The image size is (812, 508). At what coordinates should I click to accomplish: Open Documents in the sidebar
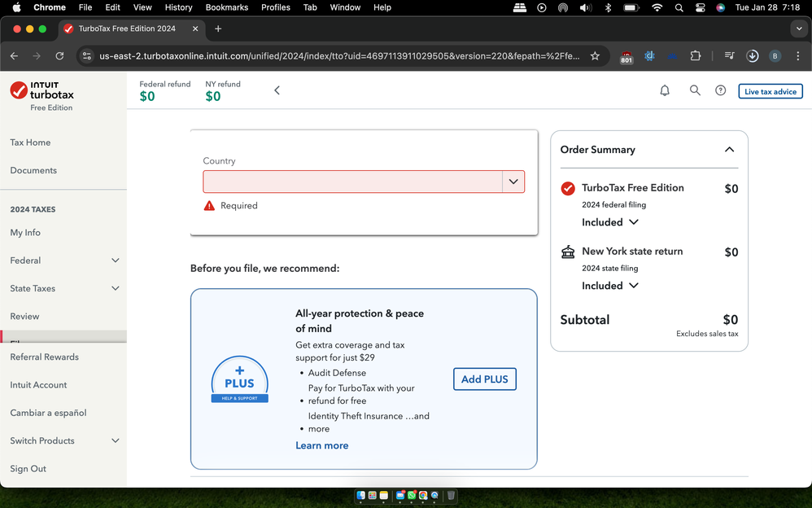coord(33,170)
